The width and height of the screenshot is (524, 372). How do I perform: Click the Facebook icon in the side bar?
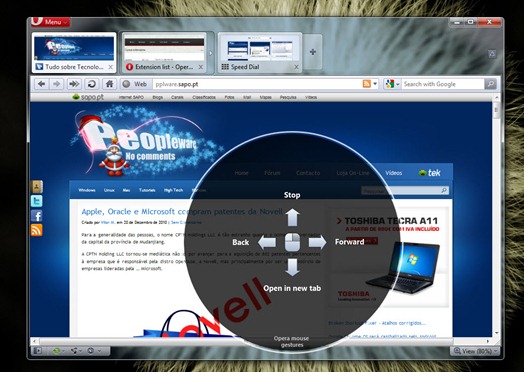[37, 216]
